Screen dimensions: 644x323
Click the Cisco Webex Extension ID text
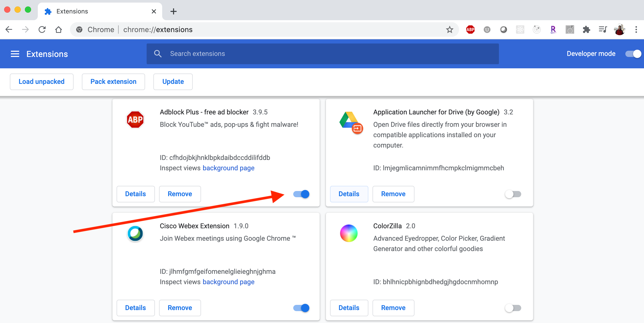click(218, 271)
